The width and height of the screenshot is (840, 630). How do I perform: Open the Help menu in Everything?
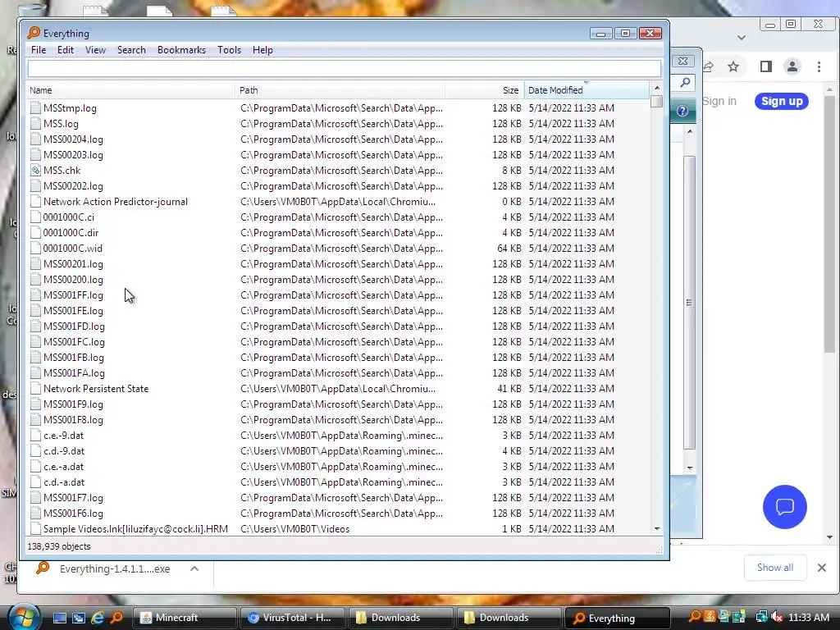pos(262,50)
